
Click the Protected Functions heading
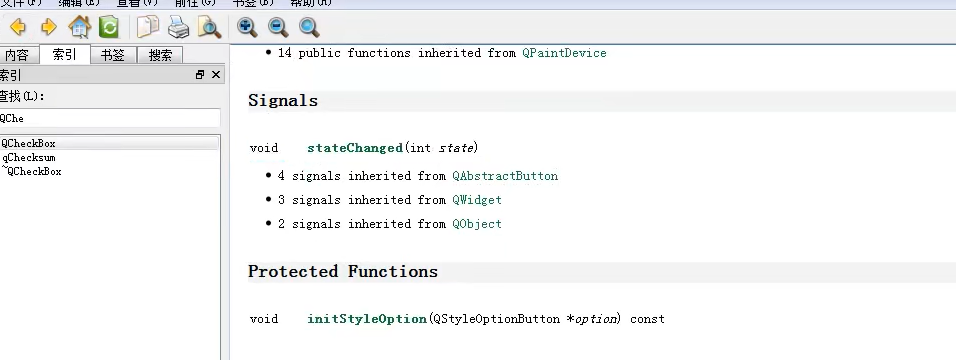(x=343, y=272)
